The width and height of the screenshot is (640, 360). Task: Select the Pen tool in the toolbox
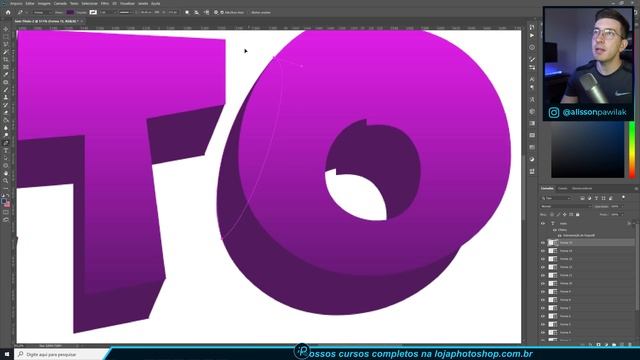click(x=6, y=143)
